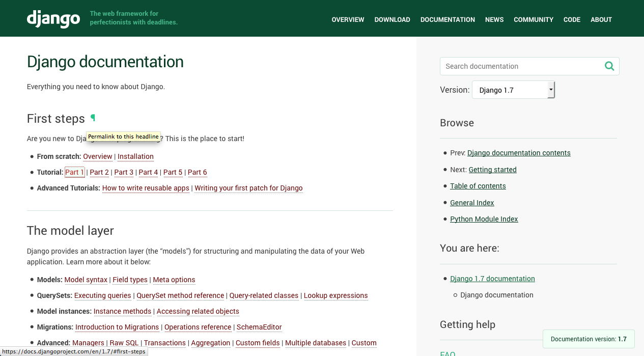Image resolution: width=644 pixels, height=356 pixels.
Task: Open Accessing related objects link
Action: click(x=198, y=311)
